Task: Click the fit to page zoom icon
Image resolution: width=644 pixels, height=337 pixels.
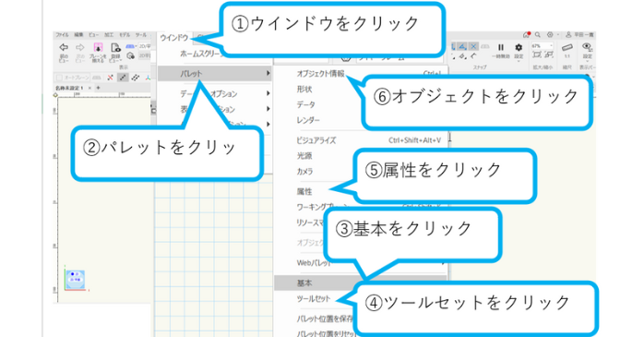Action: pos(537,54)
